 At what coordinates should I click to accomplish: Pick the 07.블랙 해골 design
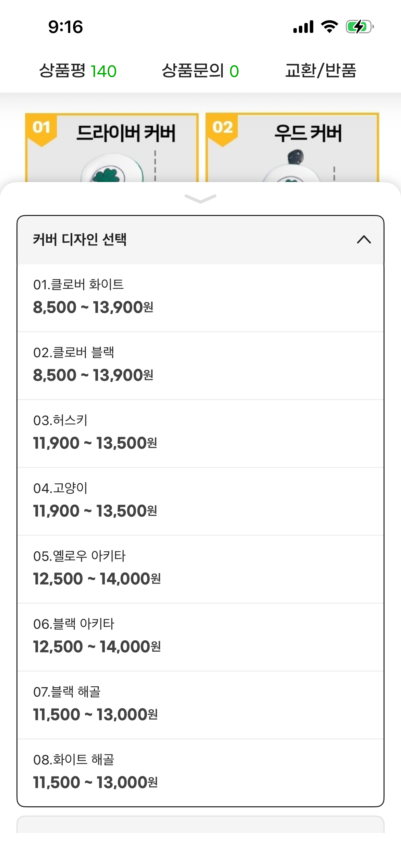point(200,704)
